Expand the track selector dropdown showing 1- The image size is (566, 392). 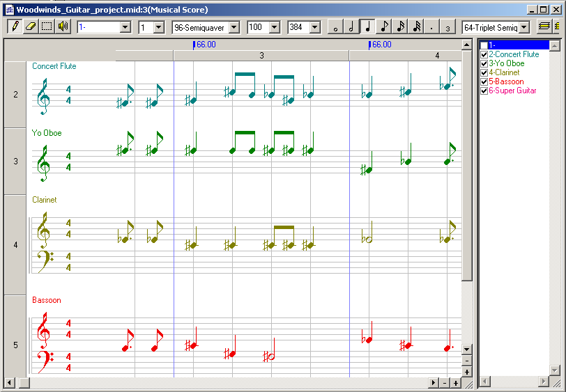(x=125, y=27)
